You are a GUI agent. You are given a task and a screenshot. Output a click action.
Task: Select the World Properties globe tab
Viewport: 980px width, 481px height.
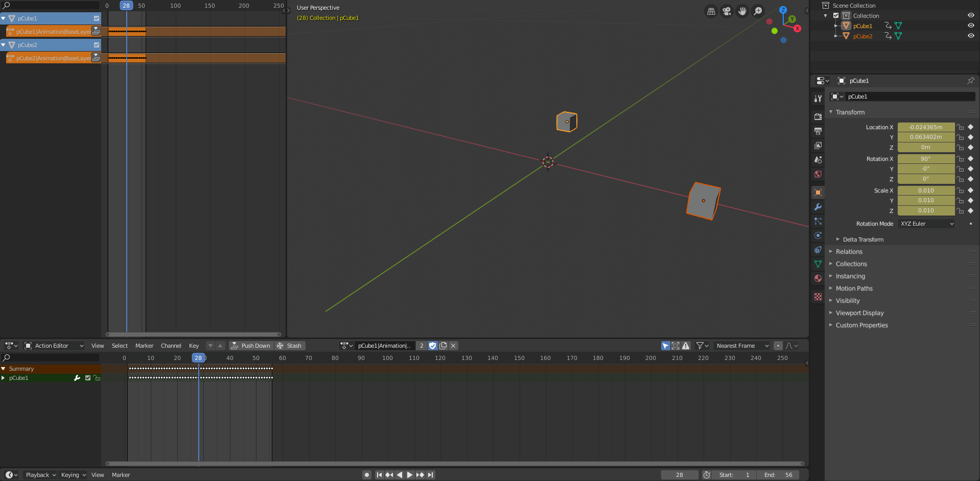tap(818, 174)
